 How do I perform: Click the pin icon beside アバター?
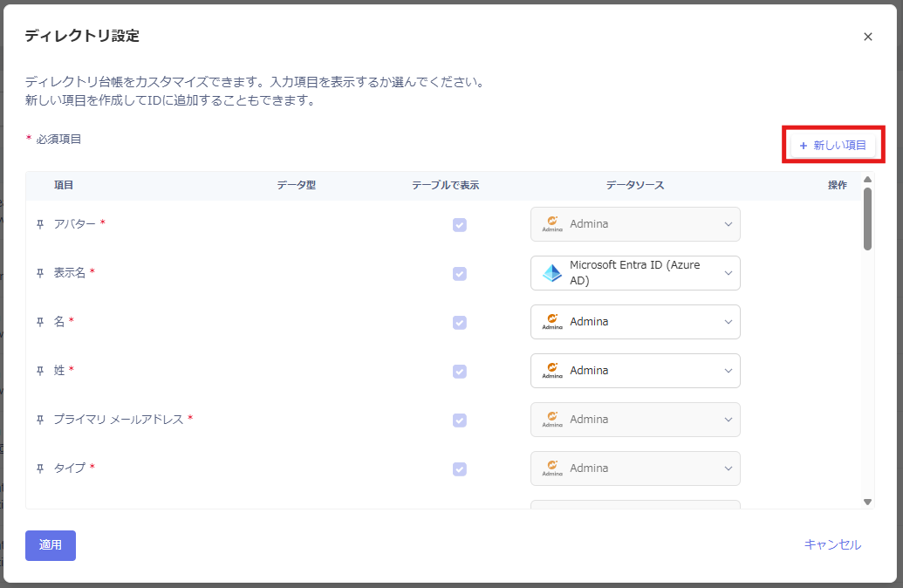[40, 224]
